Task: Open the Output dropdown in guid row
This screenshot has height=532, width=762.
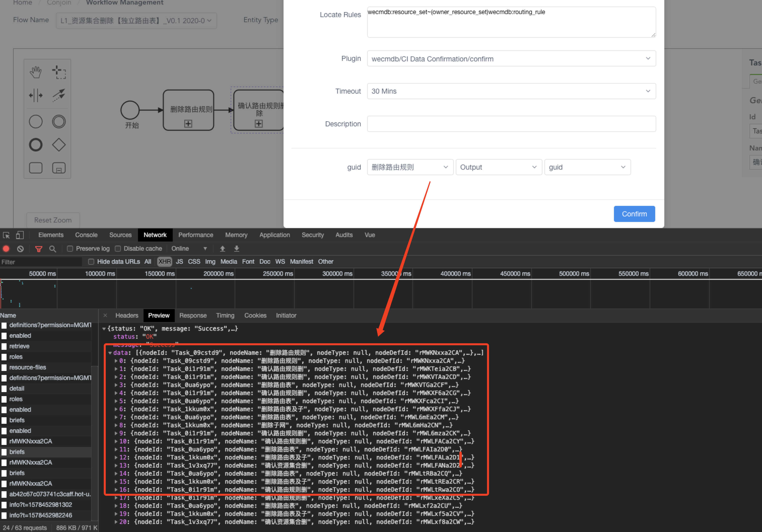Action: pos(499,167)
